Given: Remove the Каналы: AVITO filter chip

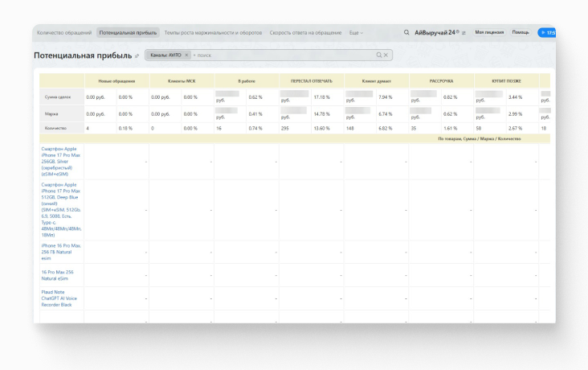Looking at the screenshot, I should 186,55.
